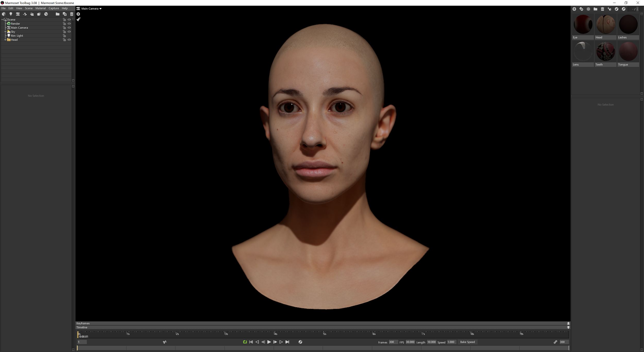Viewport: 644px width, 352px height.
Task: Expand the Sky node
Action: click(x=5, y=32)
